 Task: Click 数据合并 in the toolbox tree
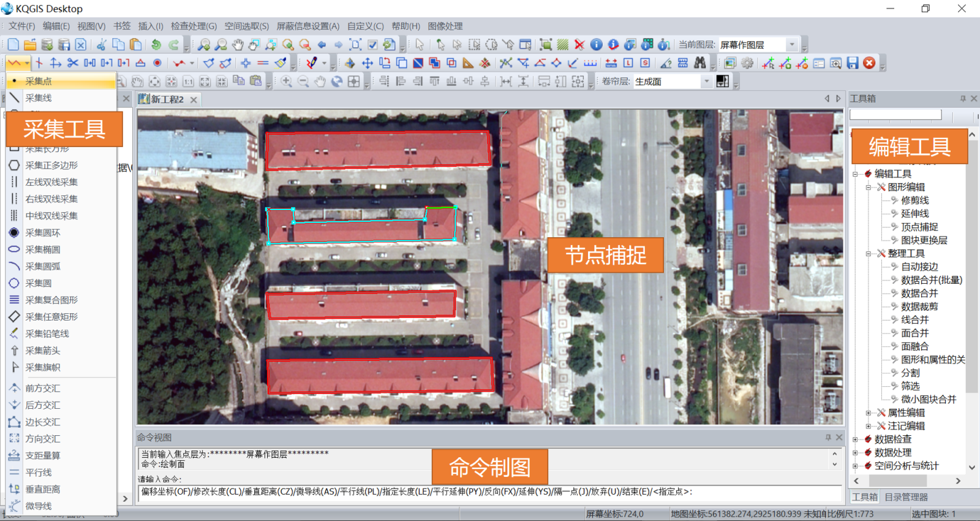coord(919,294)
